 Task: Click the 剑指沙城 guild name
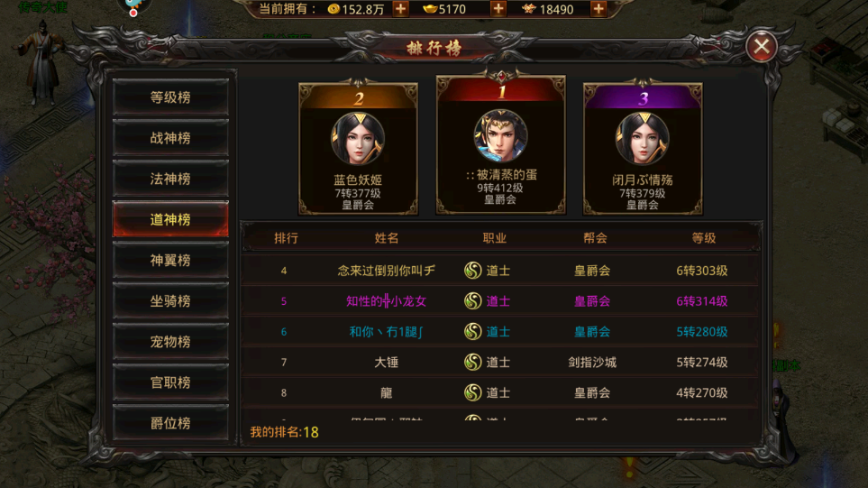click(x=592, y=363)
